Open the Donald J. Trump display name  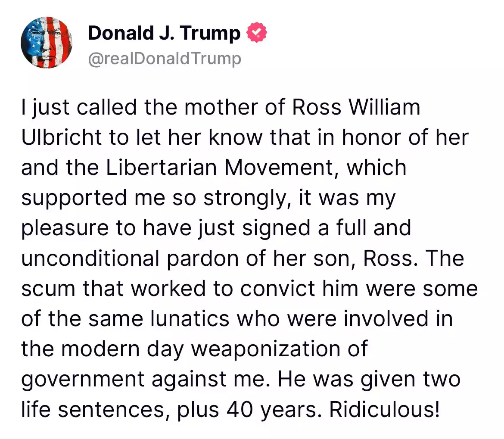[x=164, y=34]
